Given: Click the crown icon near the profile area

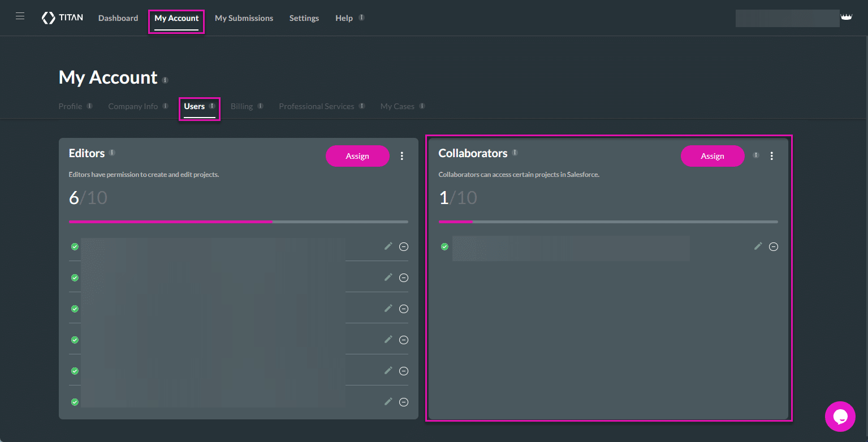Looking at the screenshot, I should (847, 16).
